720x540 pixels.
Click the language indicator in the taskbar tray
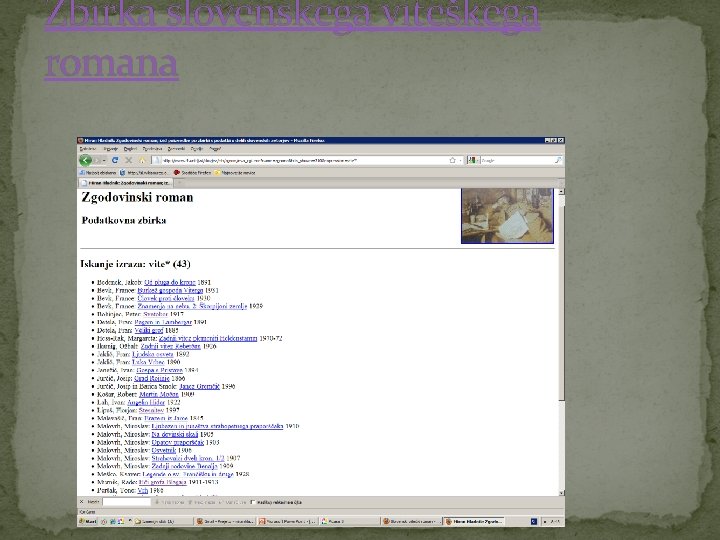534,522
